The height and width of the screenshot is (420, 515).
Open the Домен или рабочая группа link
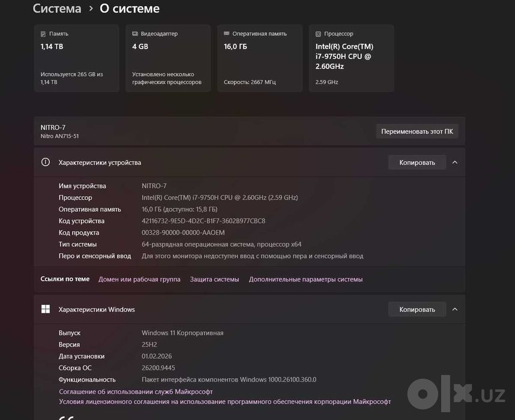coord(139,279)
